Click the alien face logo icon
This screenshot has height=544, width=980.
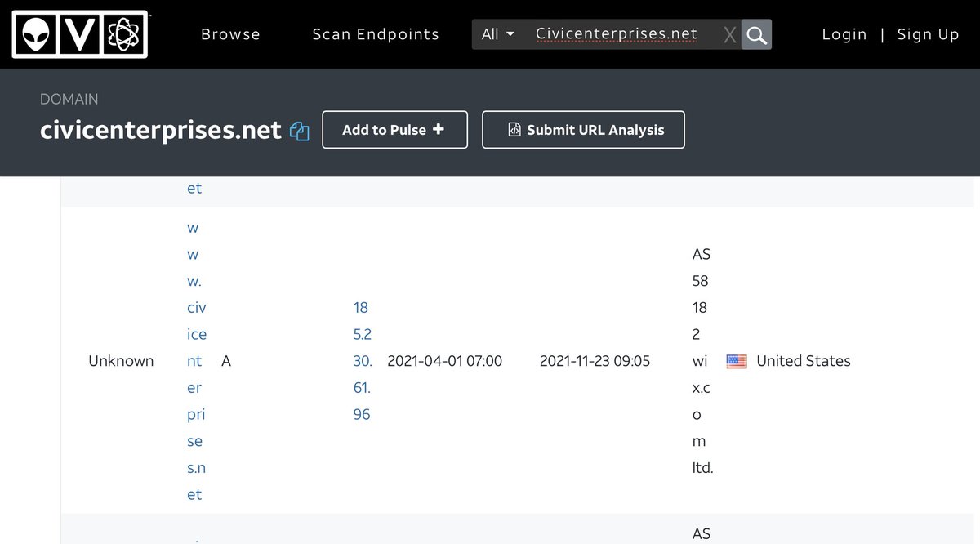pyautogui.click(x=38, y=34)
